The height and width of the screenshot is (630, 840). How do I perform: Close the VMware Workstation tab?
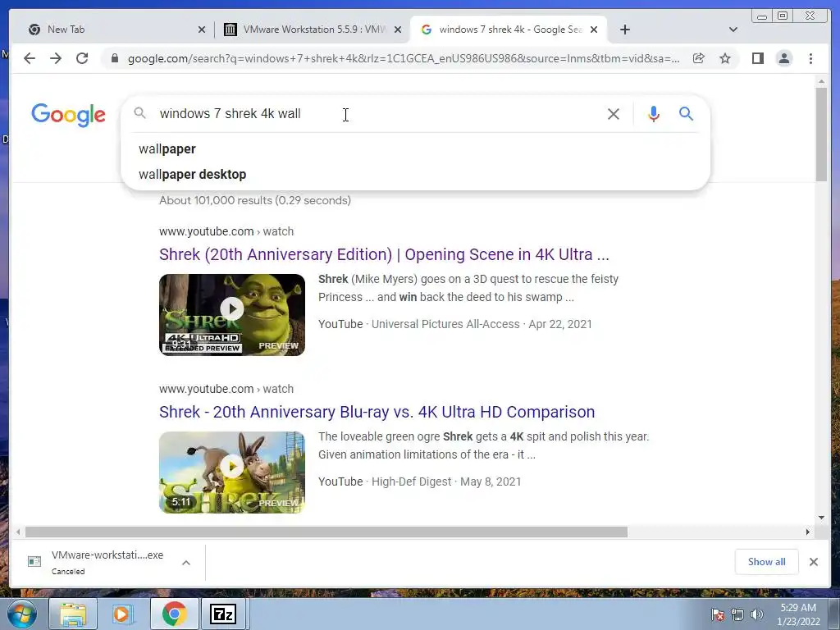pos(398,30)
